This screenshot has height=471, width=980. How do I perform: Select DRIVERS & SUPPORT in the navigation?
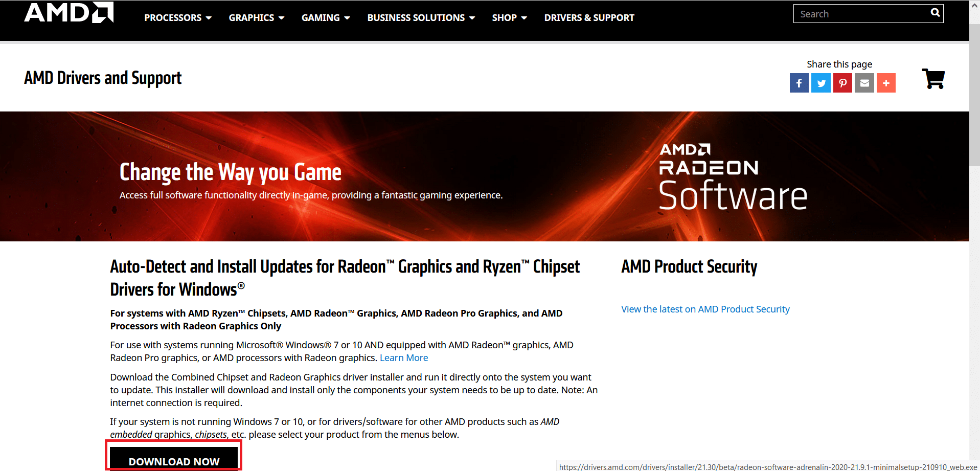(x=589, y=17)
